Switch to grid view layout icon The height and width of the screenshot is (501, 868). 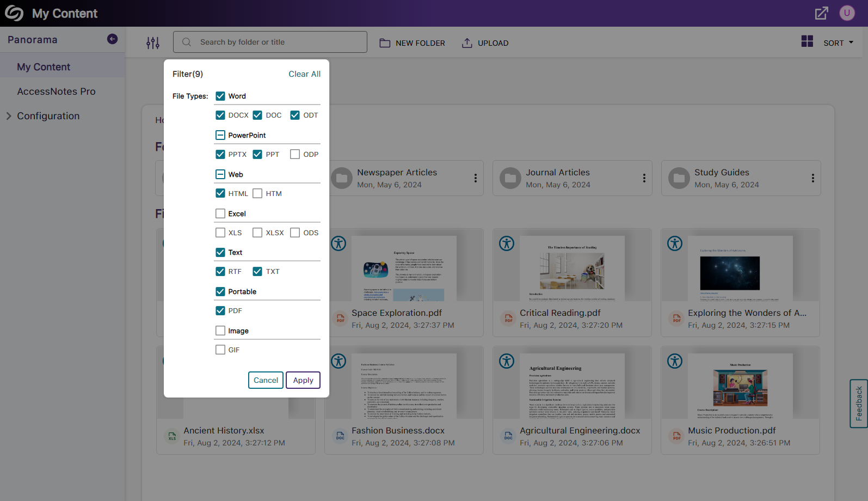[x=807, y=41]
